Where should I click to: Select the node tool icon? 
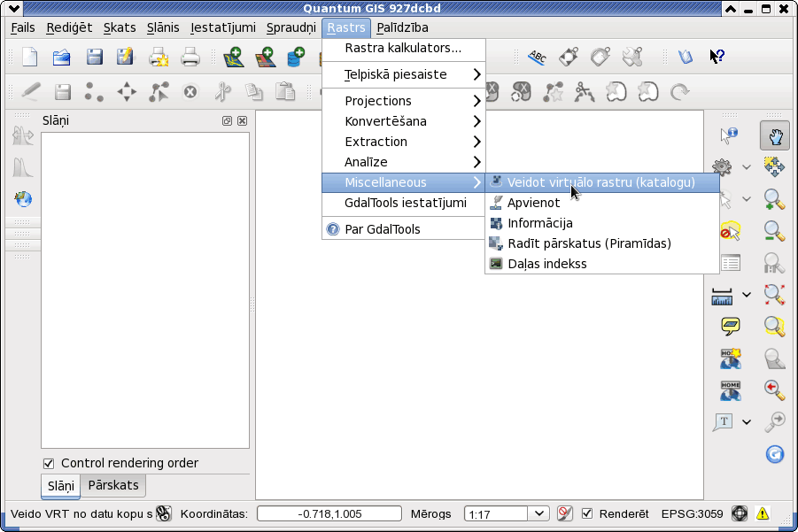coord(159,92)
